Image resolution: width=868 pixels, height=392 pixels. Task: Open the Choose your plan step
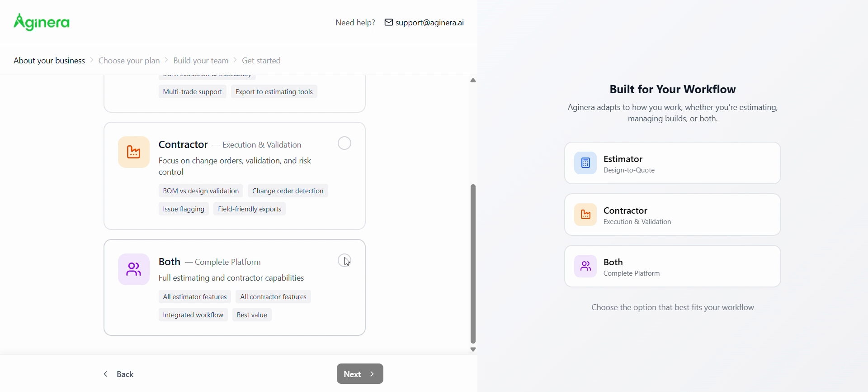(129, 61)
